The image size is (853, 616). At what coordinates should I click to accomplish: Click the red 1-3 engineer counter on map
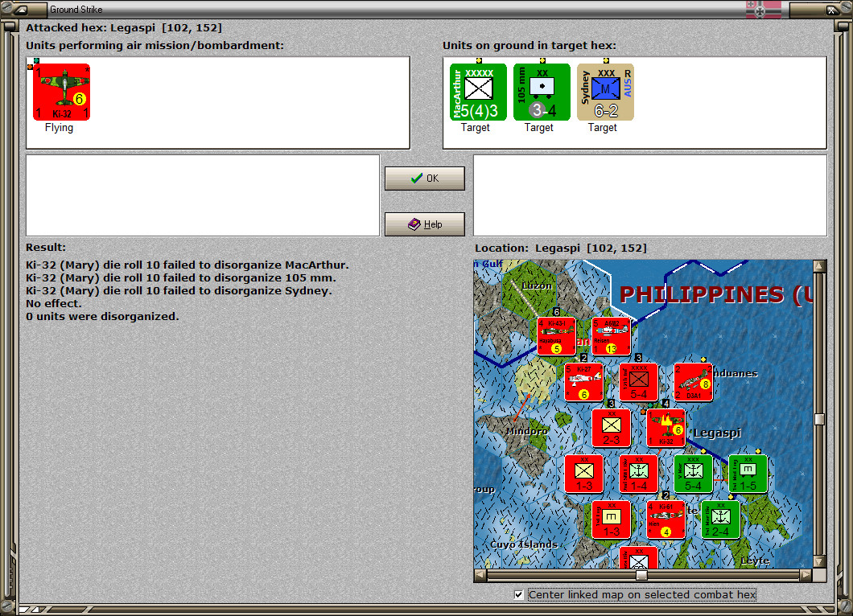(x=612, y=519)
